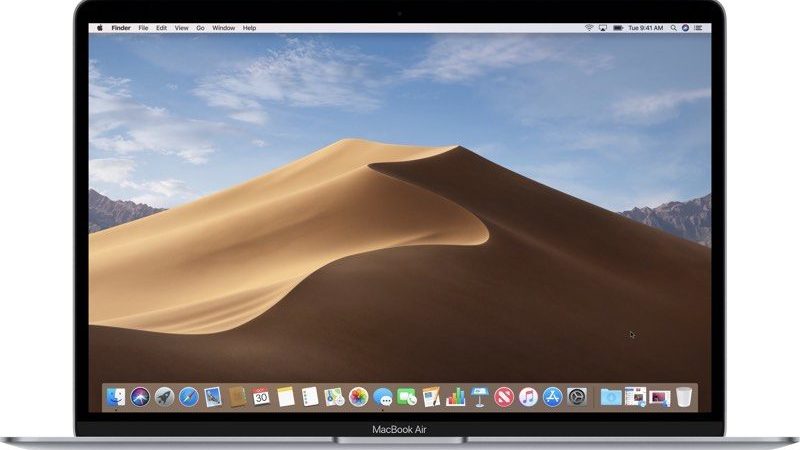This screenshot has width=800, height=450.
Task: Open System Preferences gear in dock
Action: (x=577, y=397)
